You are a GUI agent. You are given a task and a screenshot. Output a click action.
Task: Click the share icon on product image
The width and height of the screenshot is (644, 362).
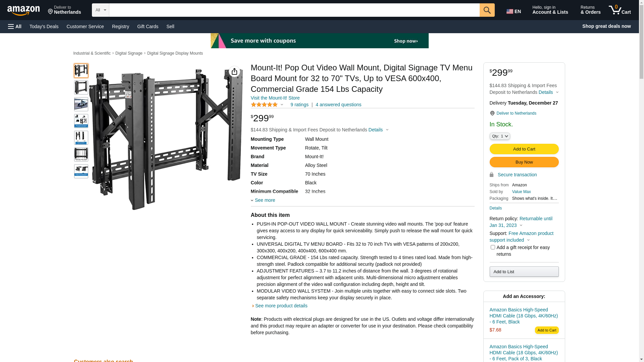coord(234,71)
